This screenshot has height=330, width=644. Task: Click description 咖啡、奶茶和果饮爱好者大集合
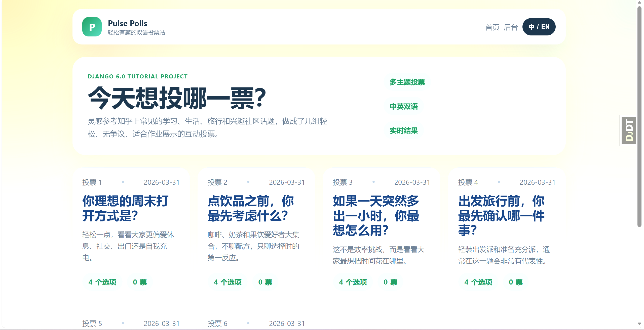[253, 246]
